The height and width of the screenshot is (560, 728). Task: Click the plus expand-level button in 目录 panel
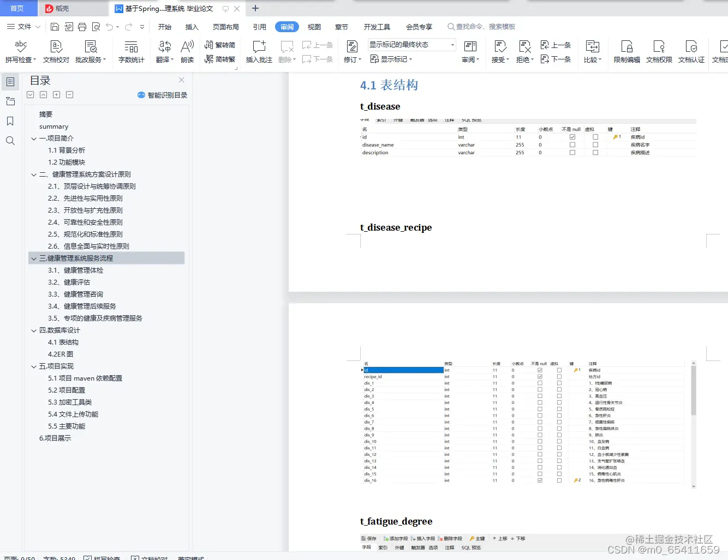tap(56, 95)
